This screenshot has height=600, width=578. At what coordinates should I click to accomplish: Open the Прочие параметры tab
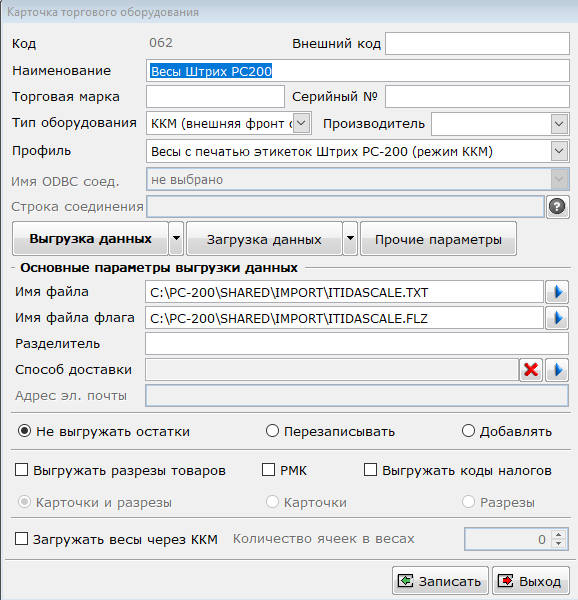[438, 239]
